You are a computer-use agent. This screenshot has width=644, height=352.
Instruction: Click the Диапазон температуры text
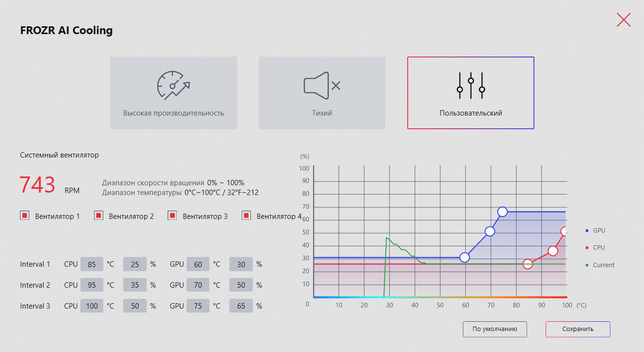[142, 193]
